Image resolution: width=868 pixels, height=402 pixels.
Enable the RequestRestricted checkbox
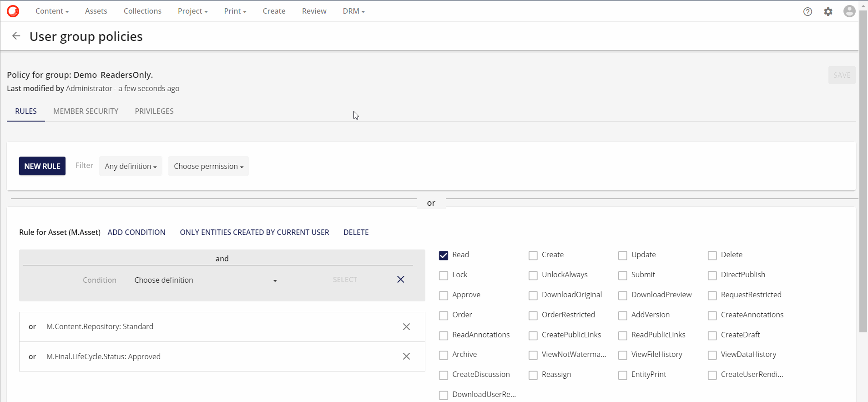[712, 295]
